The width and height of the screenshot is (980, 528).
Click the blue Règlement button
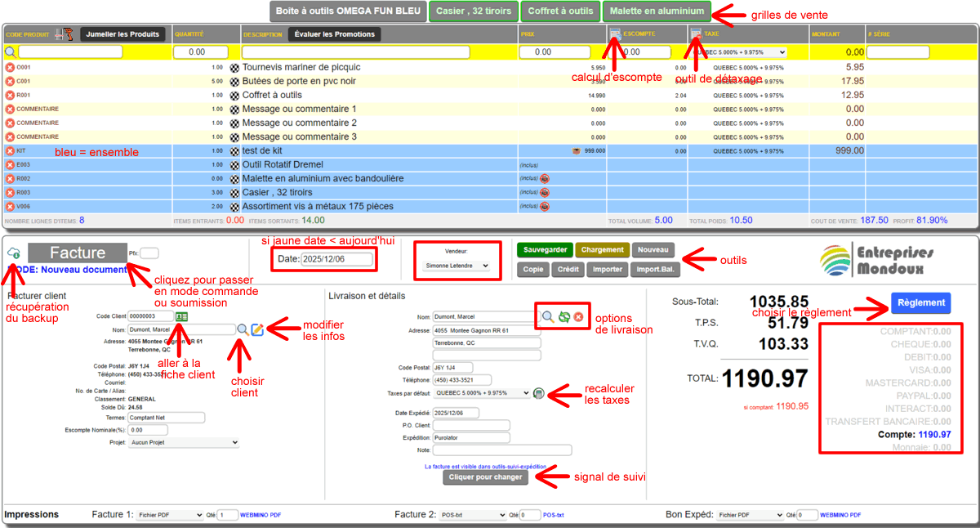920,302
